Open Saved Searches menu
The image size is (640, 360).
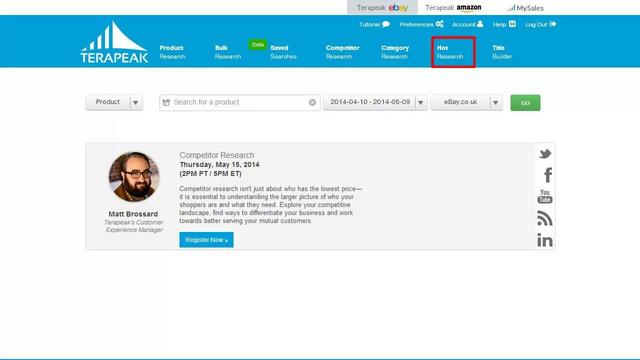click(283, 52)
